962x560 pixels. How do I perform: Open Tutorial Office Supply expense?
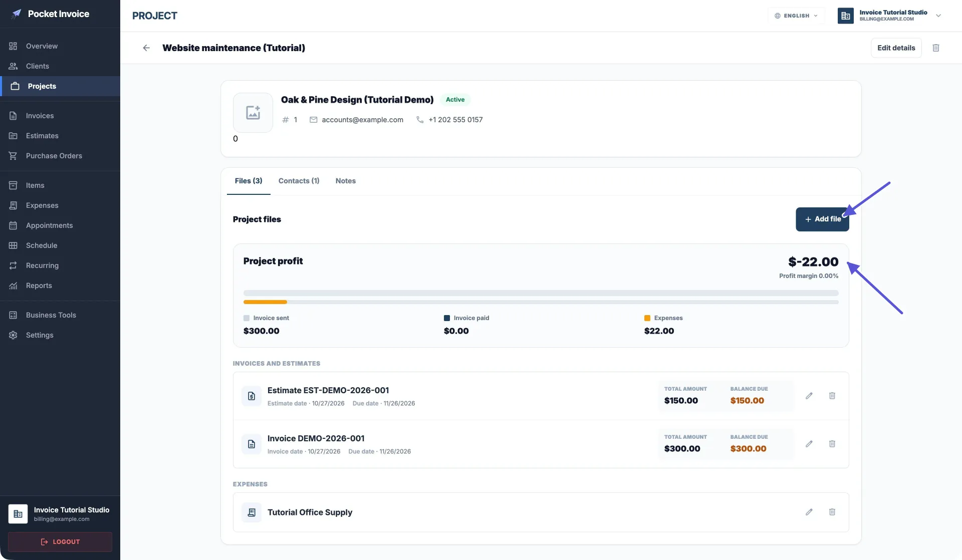pos(310,512)
